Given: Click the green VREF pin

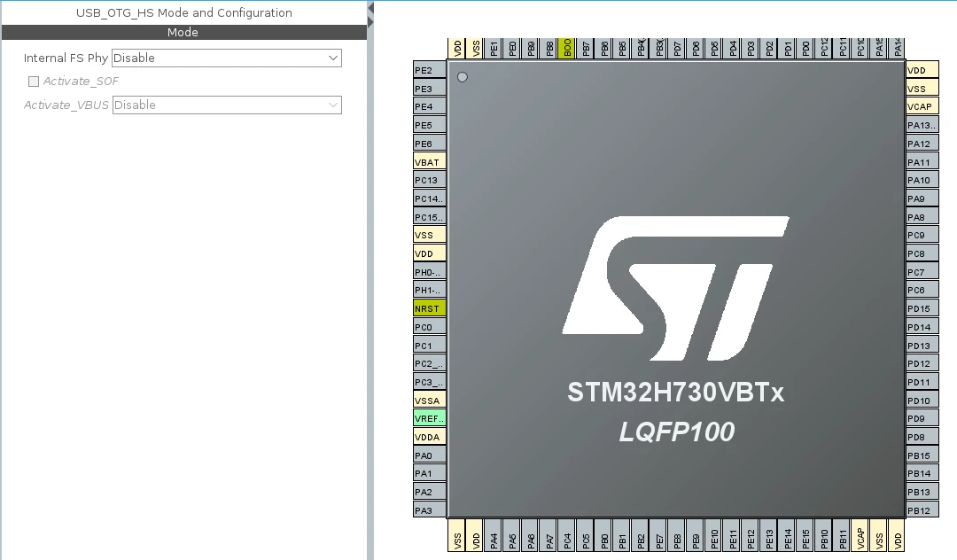Looking at the screenshot, I should (430, 418).
